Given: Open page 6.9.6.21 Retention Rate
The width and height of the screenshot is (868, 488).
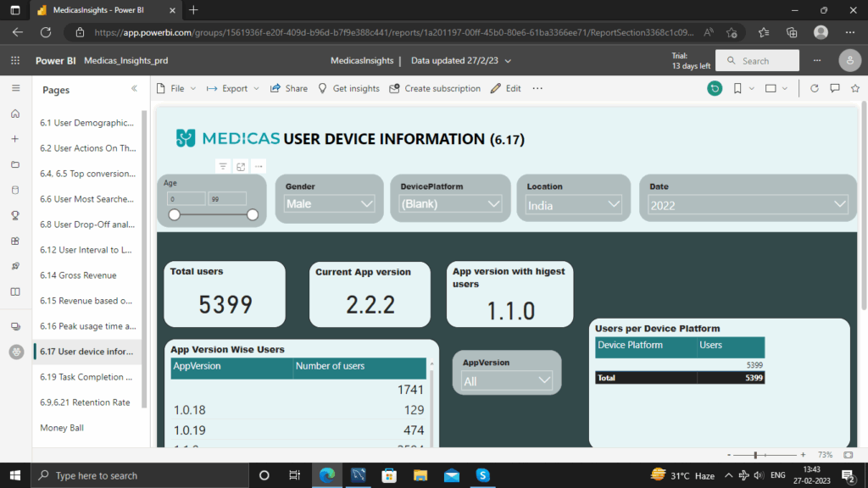Looking at the screenshot, I should pyautogui.click(x=87, y=402).
